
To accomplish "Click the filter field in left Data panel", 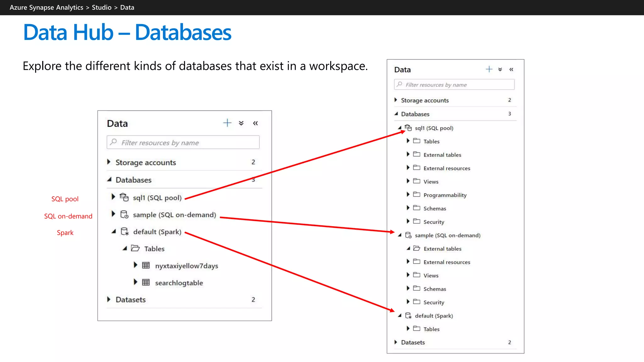I will point(183,142).
